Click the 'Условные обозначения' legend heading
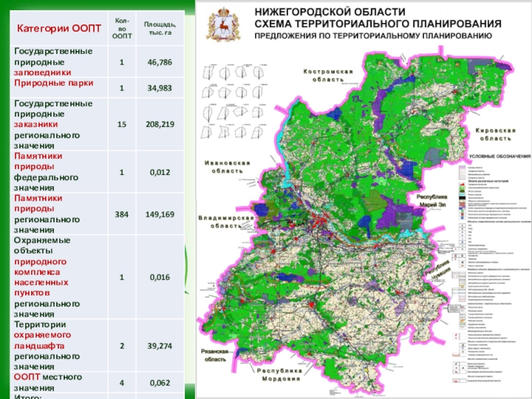The height and width of the screenshot is (399, 532). pyautogui.click(x=500, y=156)
